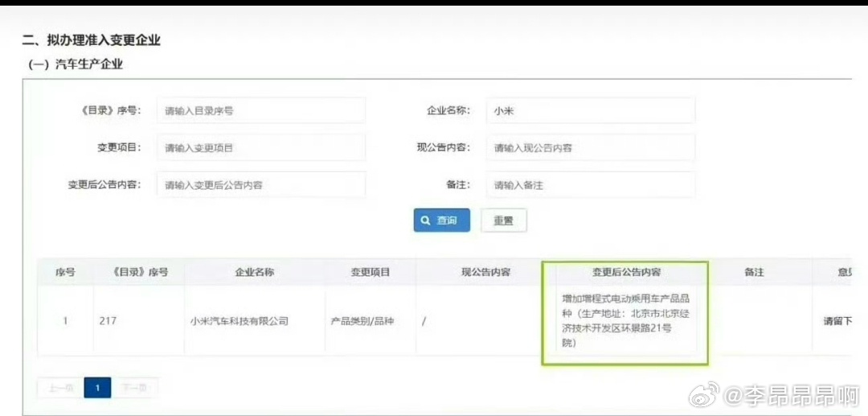The width and height of the screenshot is (868, 416).
Task: Click the 《目录》序号 column header
Action: [139, 272]
